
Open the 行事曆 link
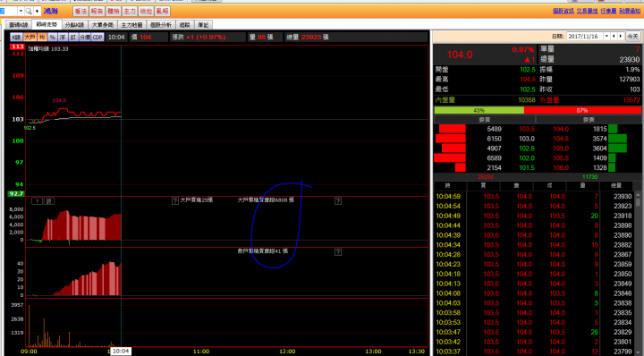(x=608, y=12)
